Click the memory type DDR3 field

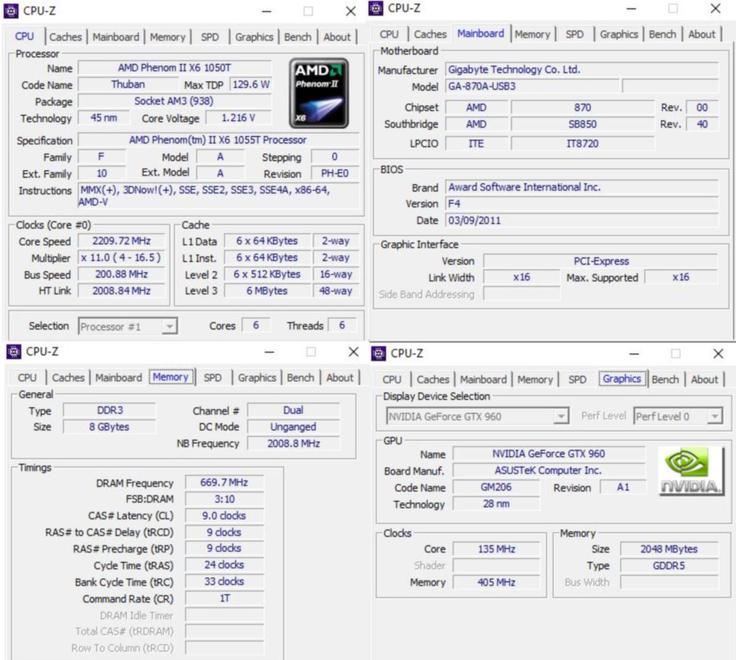pyautogui.click(x=109, y=411)
